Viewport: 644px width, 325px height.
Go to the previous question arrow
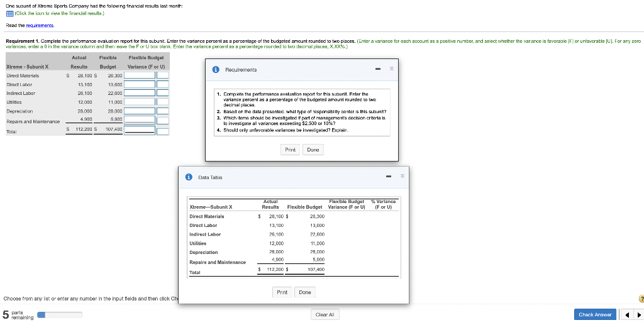(626, 315)
